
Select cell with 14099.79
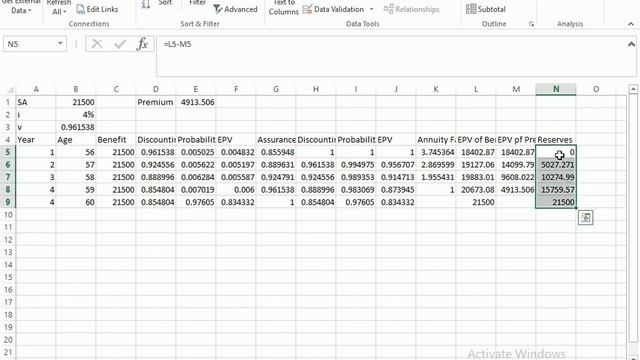[516, 164]
